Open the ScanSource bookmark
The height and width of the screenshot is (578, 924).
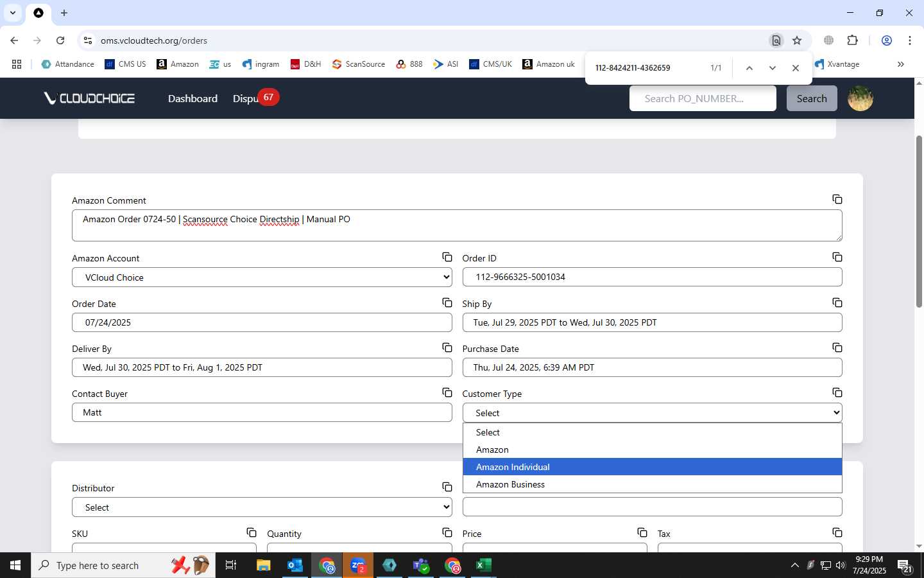pos(358,64)
